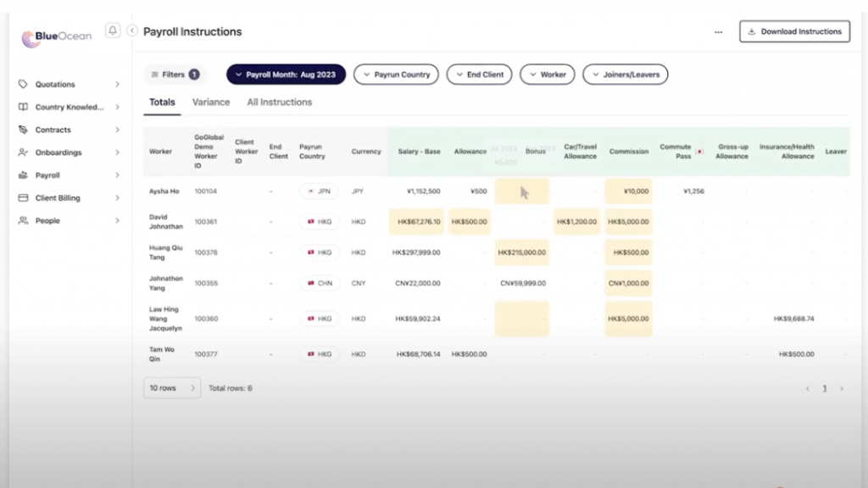
Task: Expand the Onboardings menu chevron
Action: pos(117,152)
